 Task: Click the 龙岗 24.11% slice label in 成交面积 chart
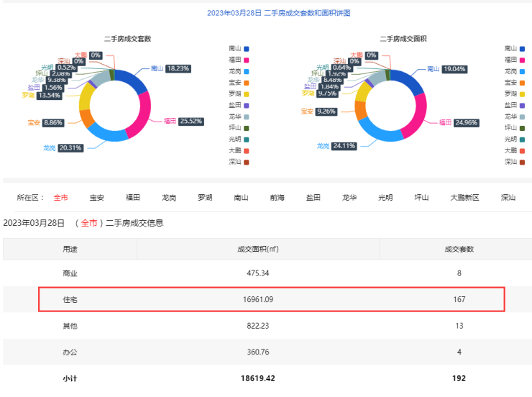[336, 146]
